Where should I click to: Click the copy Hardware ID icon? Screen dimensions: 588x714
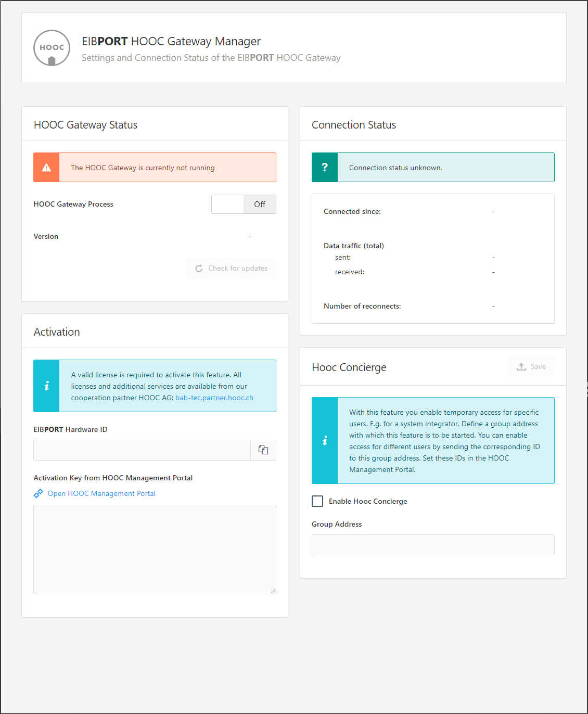263,450
